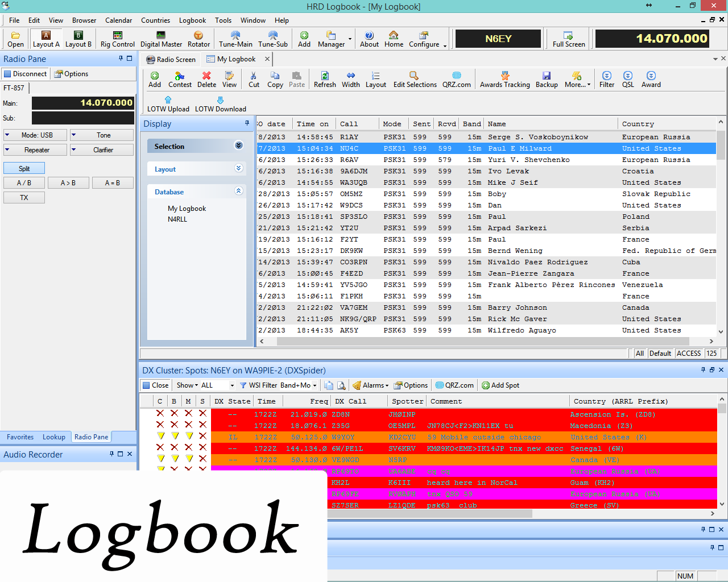Open the Logbook menu

pos(192,20)
